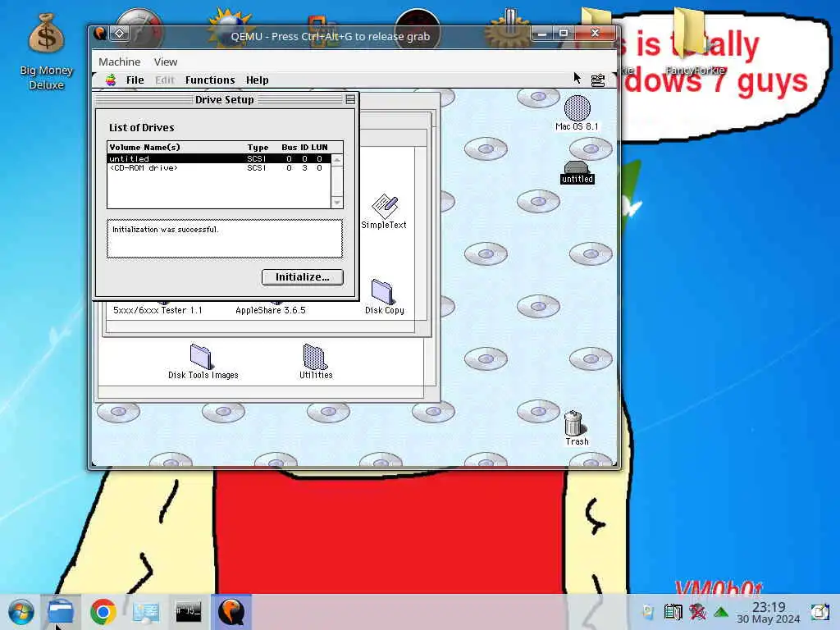Open the Help menu

pos(257,80)
